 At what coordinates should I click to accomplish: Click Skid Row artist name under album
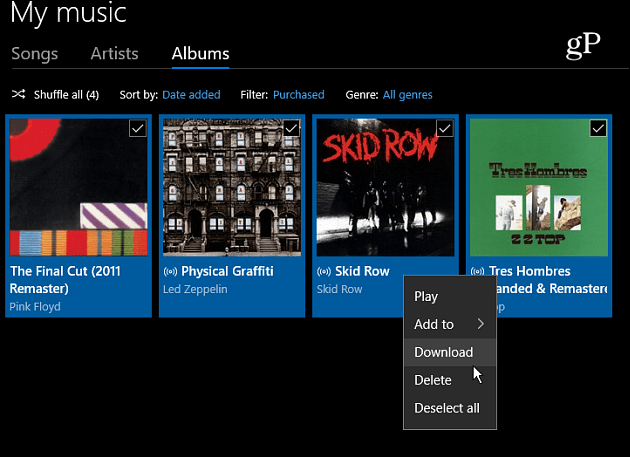coord(340,289)
